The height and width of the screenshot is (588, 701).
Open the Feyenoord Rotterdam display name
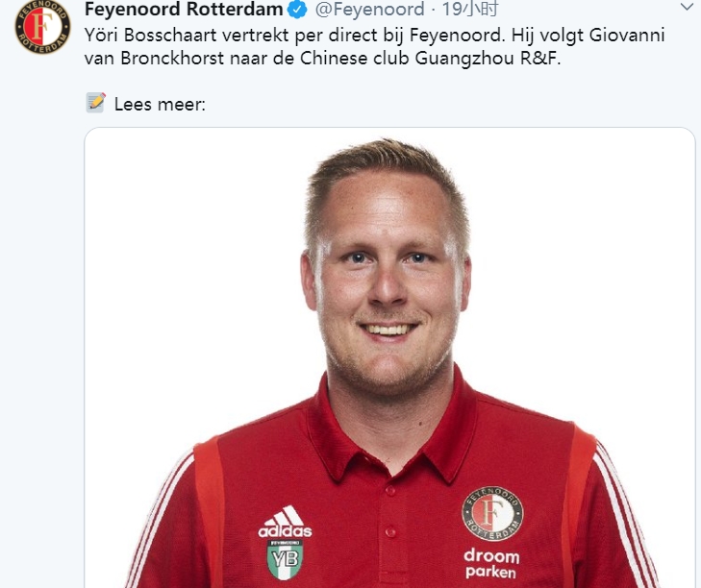click(x=184, y=9)
